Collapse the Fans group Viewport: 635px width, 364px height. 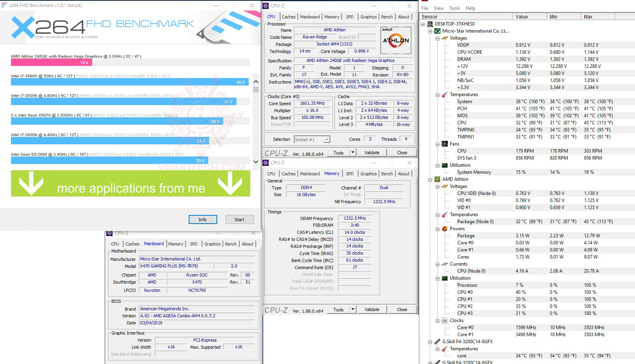438,144
